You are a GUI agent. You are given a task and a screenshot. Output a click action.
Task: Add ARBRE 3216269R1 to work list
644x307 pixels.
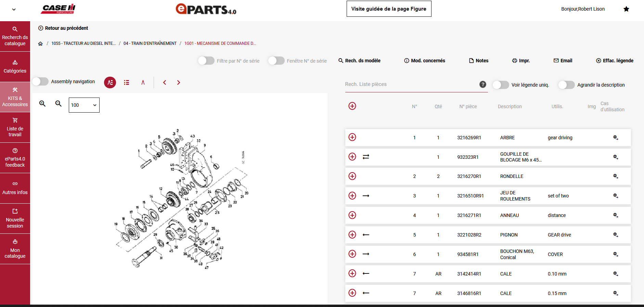(x=352, y=137)
